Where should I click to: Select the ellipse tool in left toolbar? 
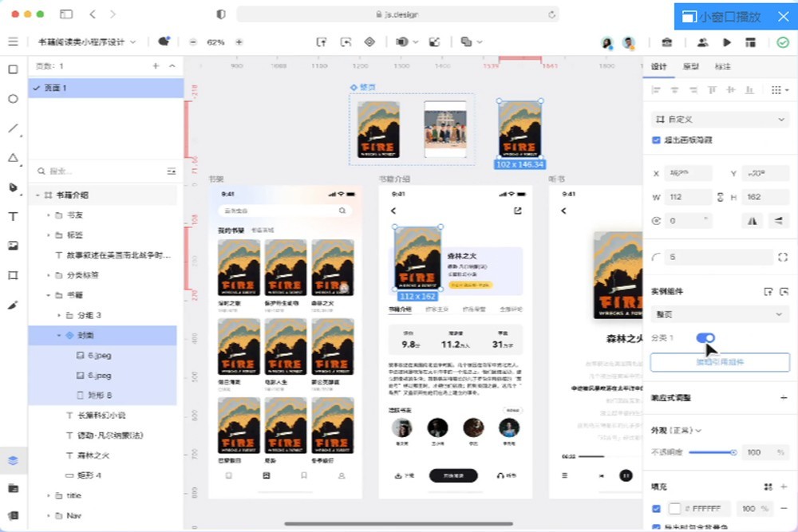(14, 99)
